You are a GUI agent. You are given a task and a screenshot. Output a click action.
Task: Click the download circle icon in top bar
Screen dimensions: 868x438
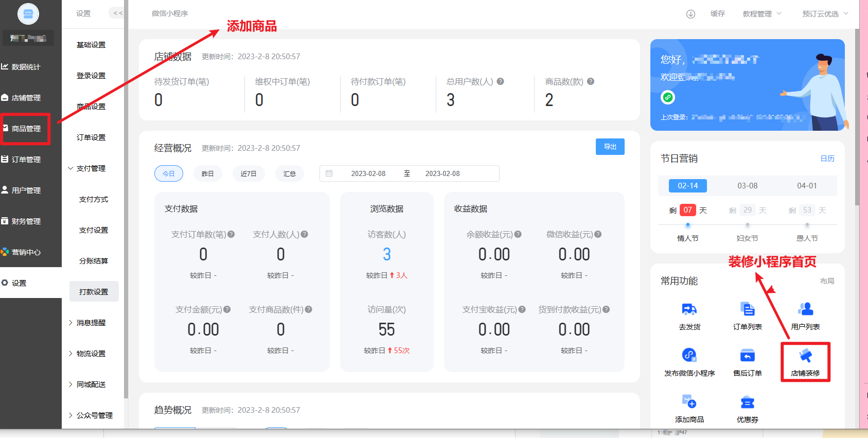point(690,14)
